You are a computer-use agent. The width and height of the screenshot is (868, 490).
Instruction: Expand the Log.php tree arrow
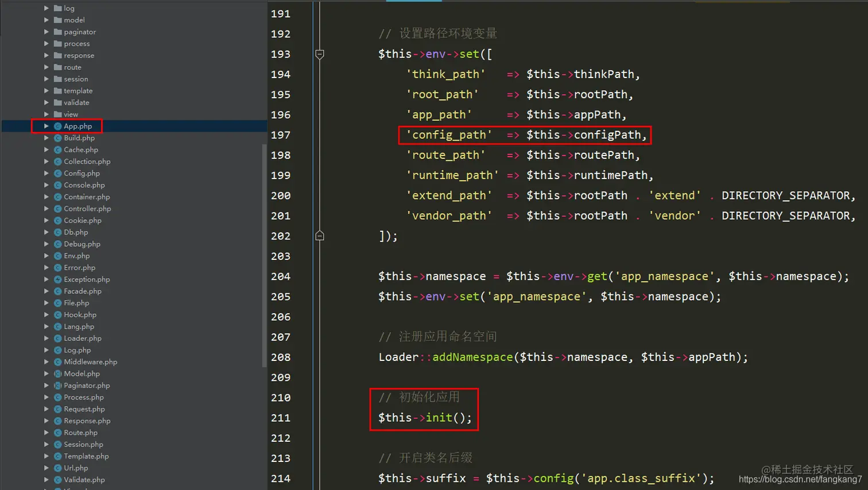[46, 350]
